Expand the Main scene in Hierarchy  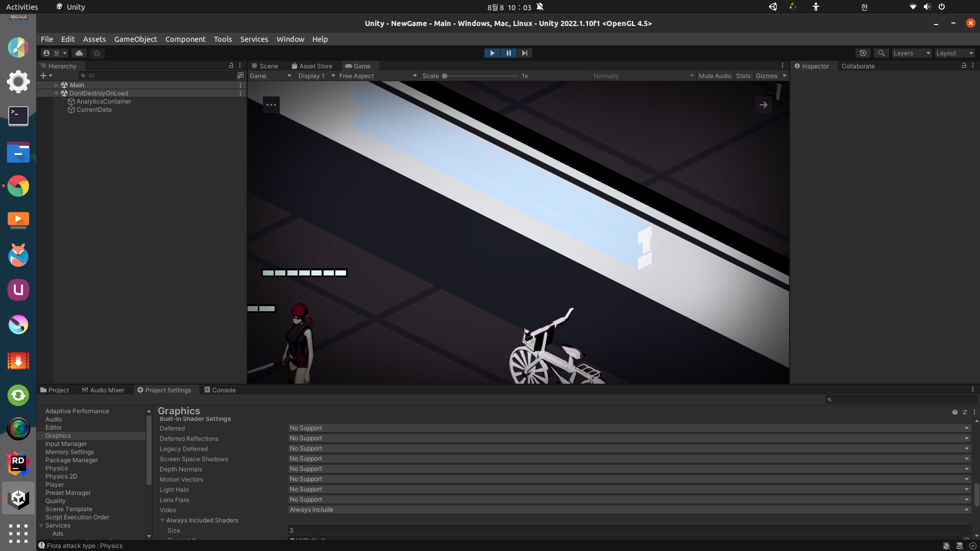[56, 85]
